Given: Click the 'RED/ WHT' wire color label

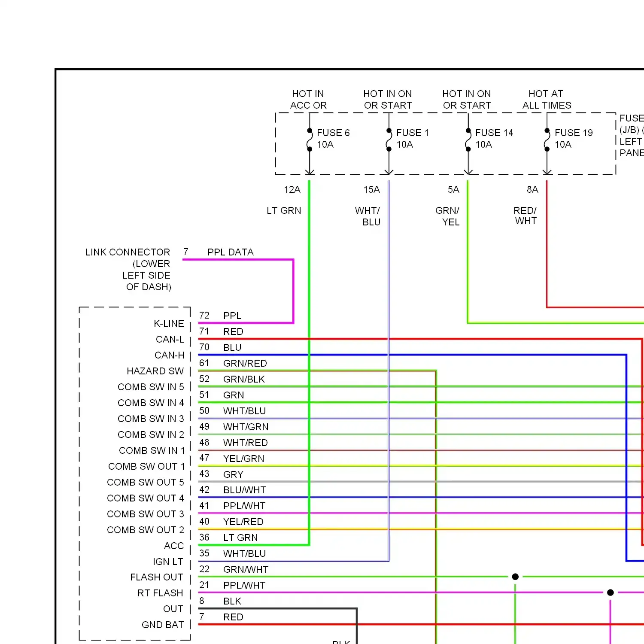Looking at the screenshot, I should tap(526, 216).
